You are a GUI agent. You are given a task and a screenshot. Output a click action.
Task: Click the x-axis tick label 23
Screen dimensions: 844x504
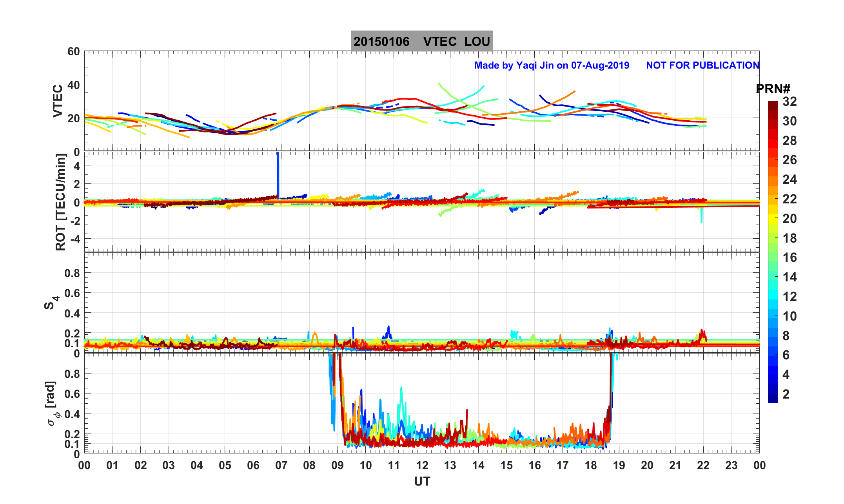tap(731, 466)
